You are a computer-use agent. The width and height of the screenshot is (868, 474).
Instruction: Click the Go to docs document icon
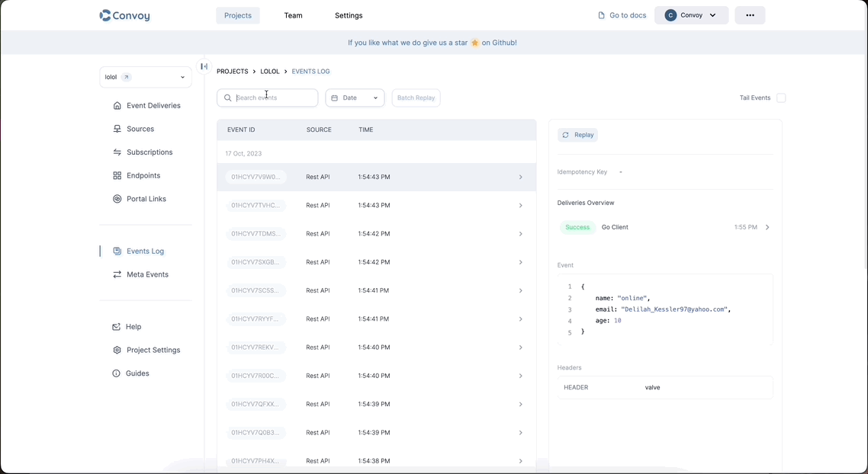coord(601,15)
